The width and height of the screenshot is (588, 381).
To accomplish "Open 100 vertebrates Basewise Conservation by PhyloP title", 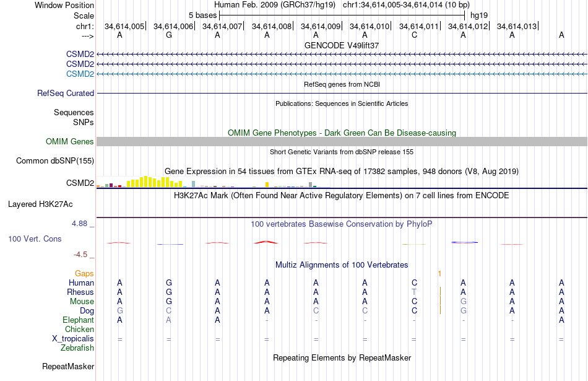I will (x=341, y=224).
